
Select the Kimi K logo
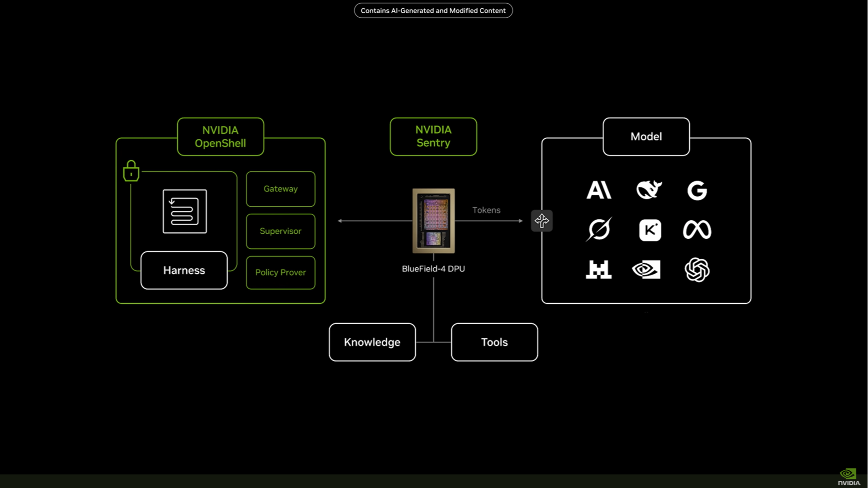pos(650,230)
